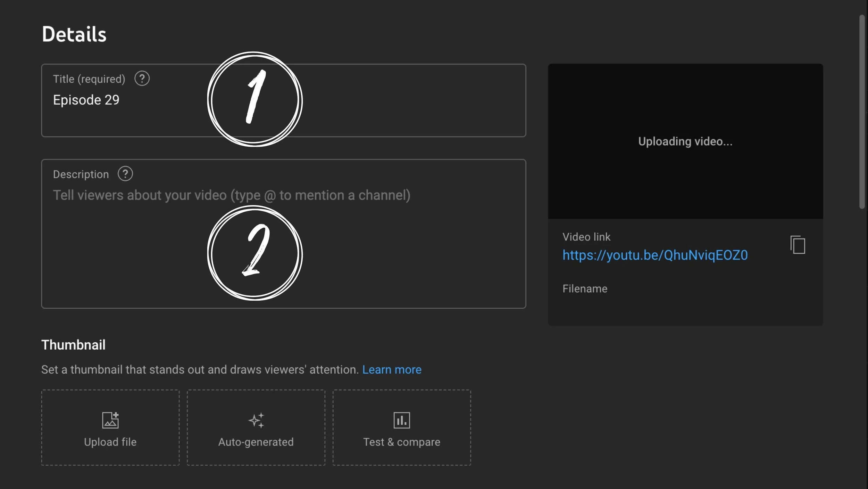Open the Description help question mark icon
This screenshot has width=868, height=489.
[125, 174]
